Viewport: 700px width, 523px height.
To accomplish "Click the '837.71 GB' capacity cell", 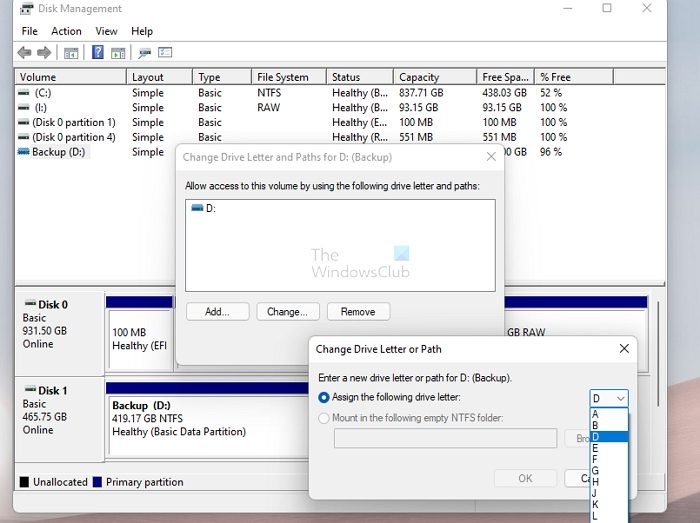I will (421, 93).
